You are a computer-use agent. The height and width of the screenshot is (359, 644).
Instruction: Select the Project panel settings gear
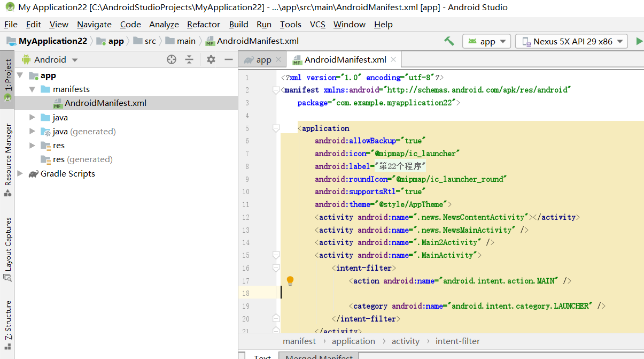coord(211,59)
